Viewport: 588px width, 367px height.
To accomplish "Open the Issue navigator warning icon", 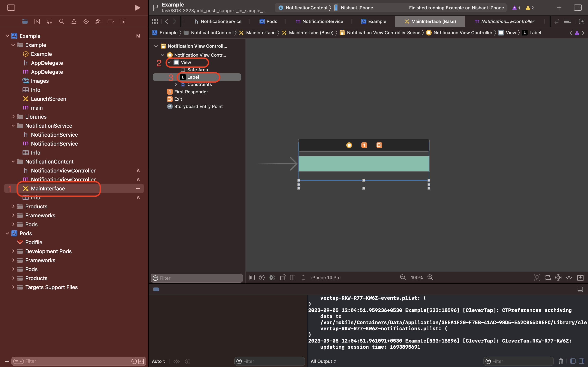I will pyautogui.click(x=74, y=21).
